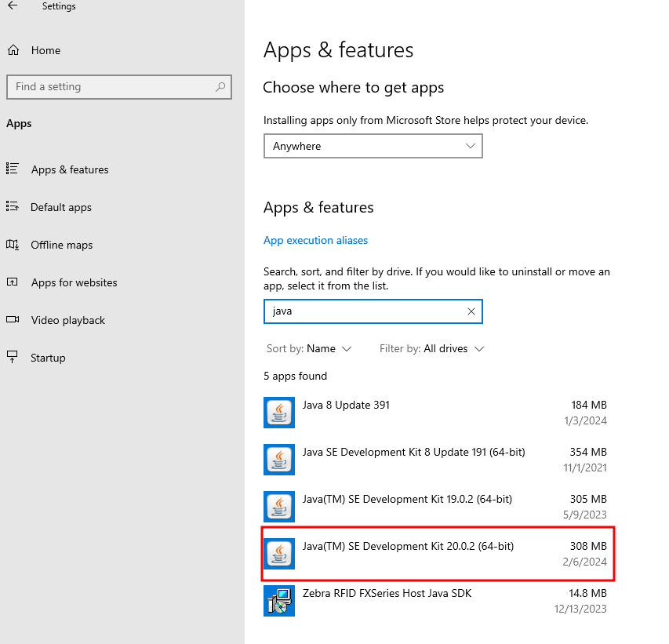Click the Offline maps sidebar icon

click(x=13, y=245)
